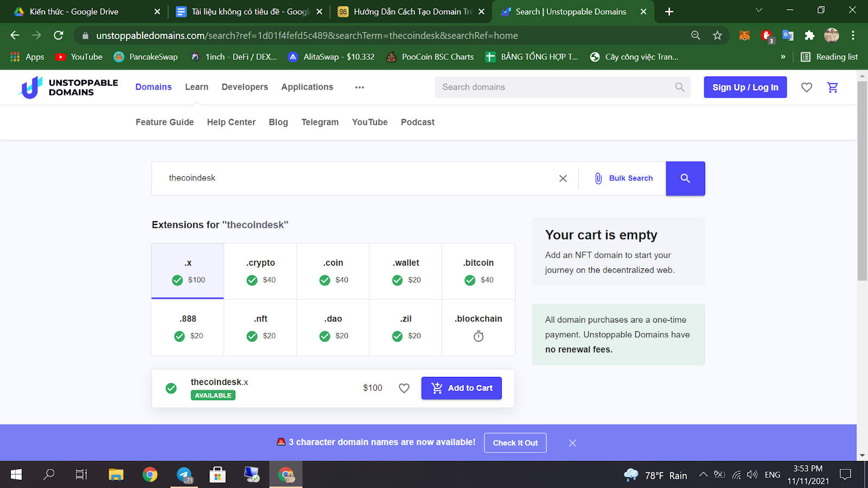Viewport: 868px width, 488px height.
Task: Select the .blockchain extension tile
Action: 478,328
